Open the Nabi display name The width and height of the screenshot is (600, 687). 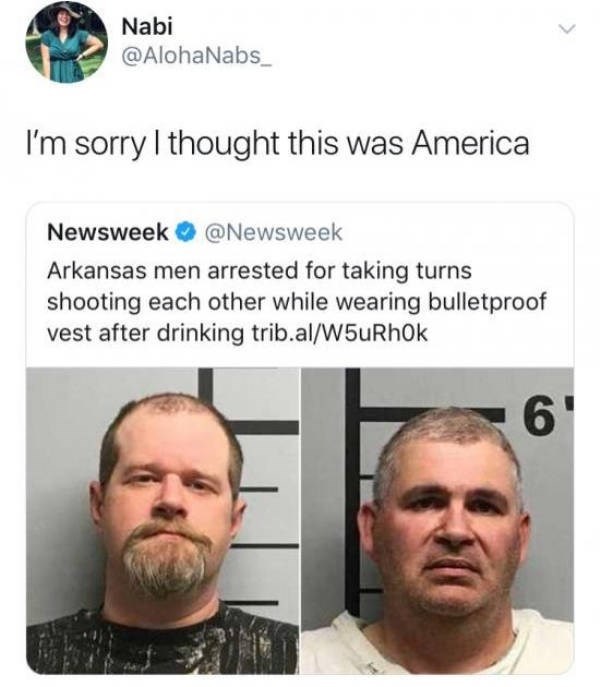pyautogui.click(x=147, y=26)
